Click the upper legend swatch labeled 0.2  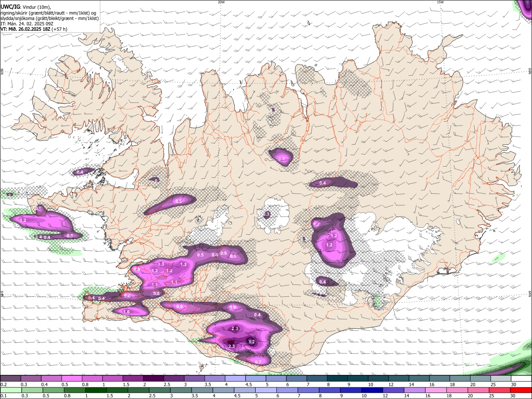coord(10,379)
